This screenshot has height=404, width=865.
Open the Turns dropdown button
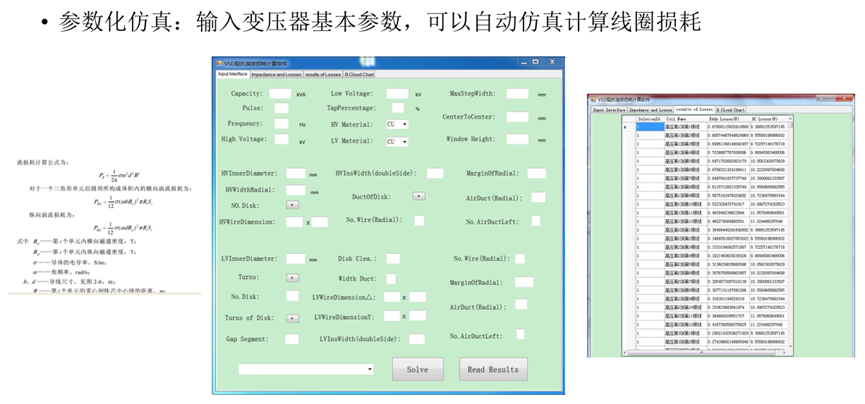coord(293,278)
